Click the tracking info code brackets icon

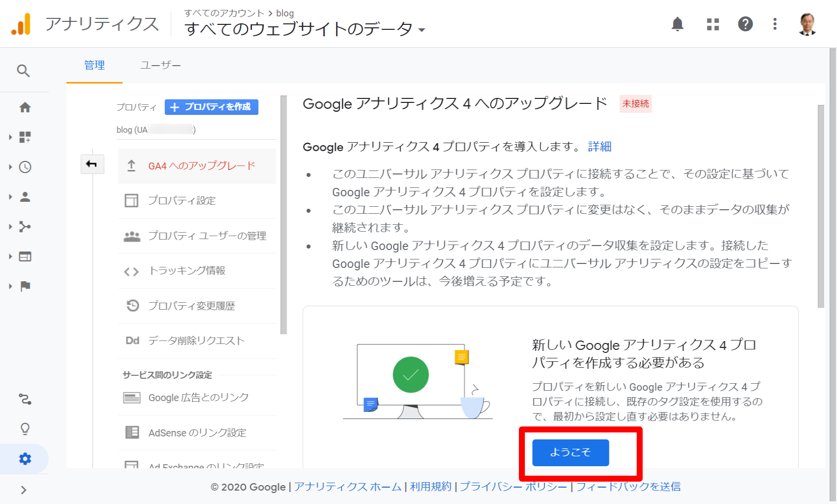point(131,271)
